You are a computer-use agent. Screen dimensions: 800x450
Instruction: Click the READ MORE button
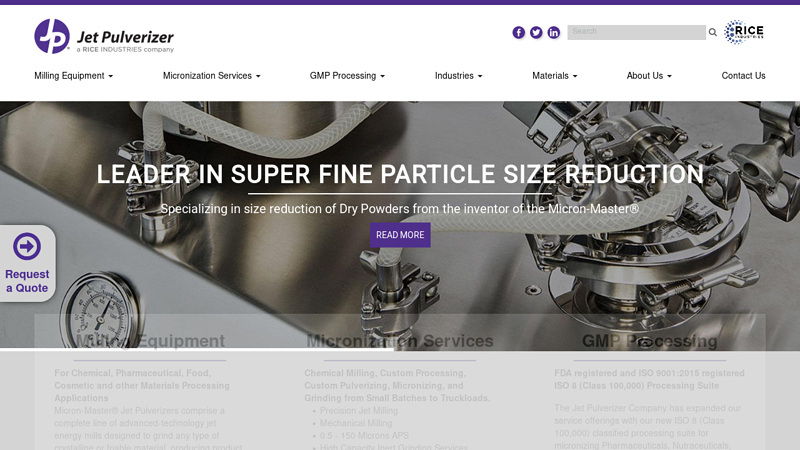(400, 235)
